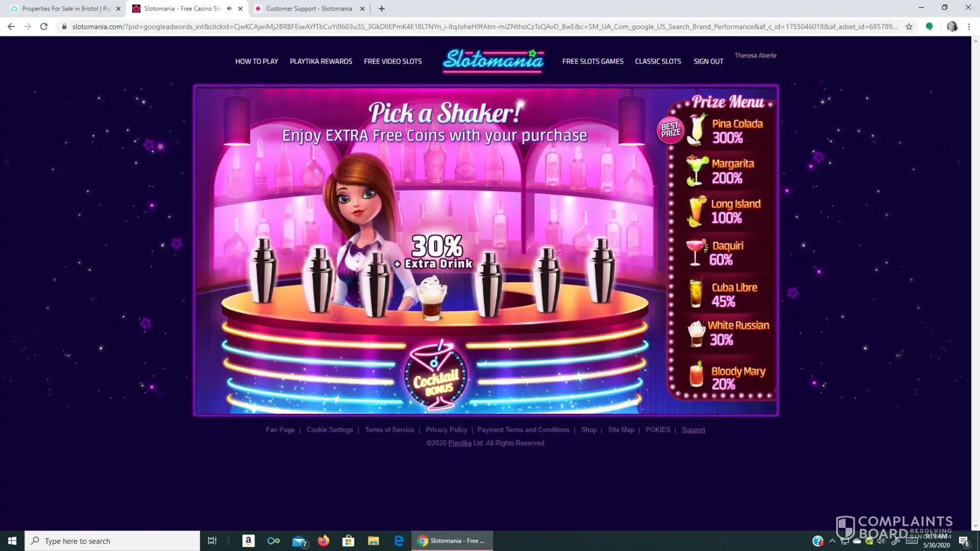Go to FREE VIDEO SLOTS
Image resolution: width=980 pixels, height=551 pixels.
tap(393, 61)
